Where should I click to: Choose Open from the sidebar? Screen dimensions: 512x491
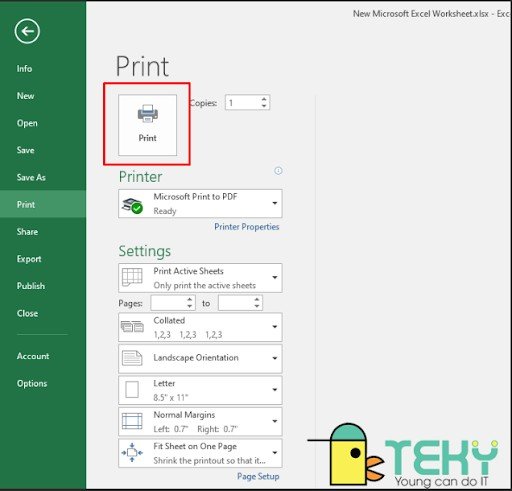(x=27, y=123)
